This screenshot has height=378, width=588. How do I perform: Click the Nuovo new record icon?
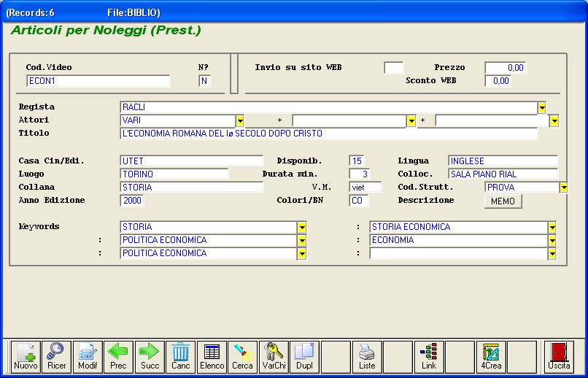coord(26,358)
